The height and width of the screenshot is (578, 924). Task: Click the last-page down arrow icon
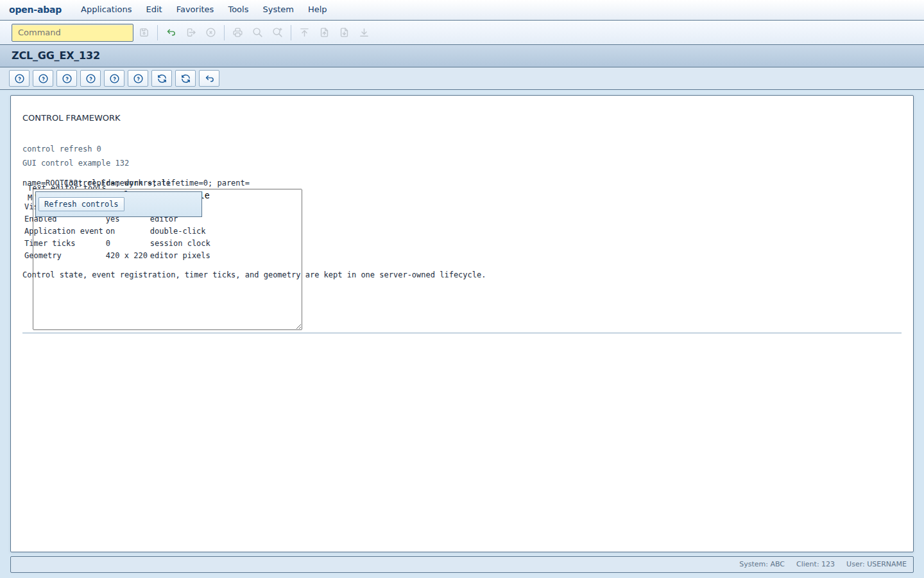click(364, 33)
